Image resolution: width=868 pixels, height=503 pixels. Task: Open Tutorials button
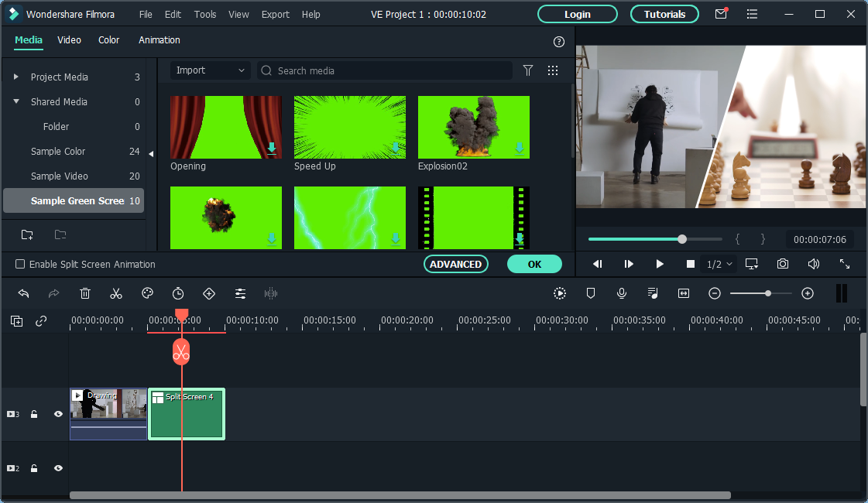pos(664,15)
